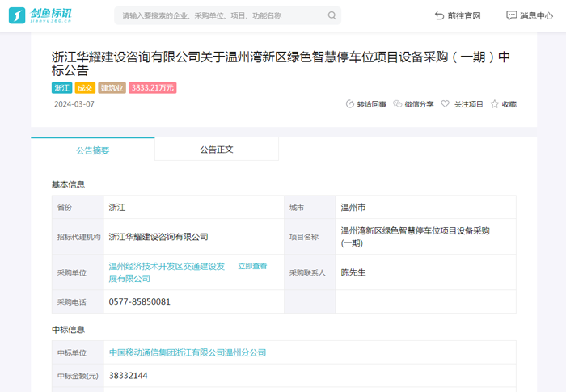Click the 消息中心 chat bubble icon
Screen dimensions: 566x392
point(511,15)
